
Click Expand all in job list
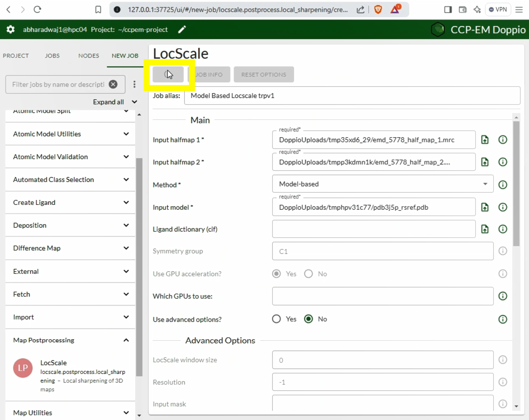pos(108,102)
